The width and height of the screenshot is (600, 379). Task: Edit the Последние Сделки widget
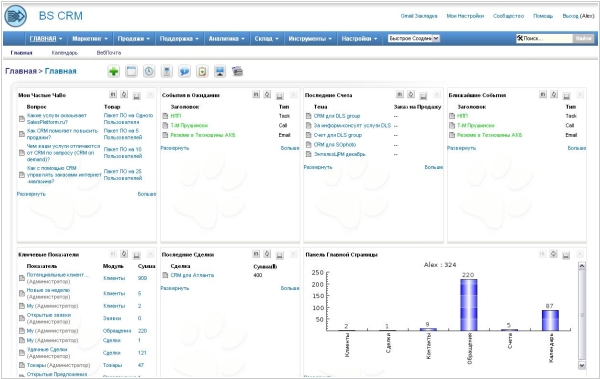(x=256, y=253)
